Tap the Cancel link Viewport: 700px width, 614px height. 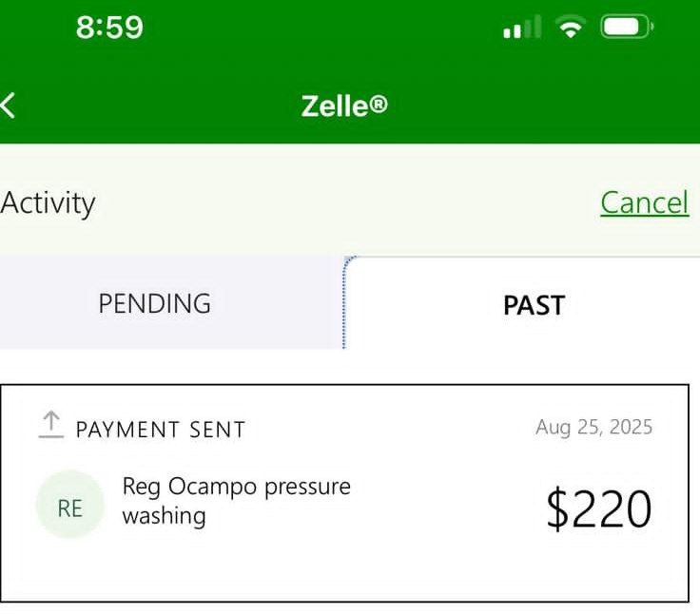coord(644,202)
